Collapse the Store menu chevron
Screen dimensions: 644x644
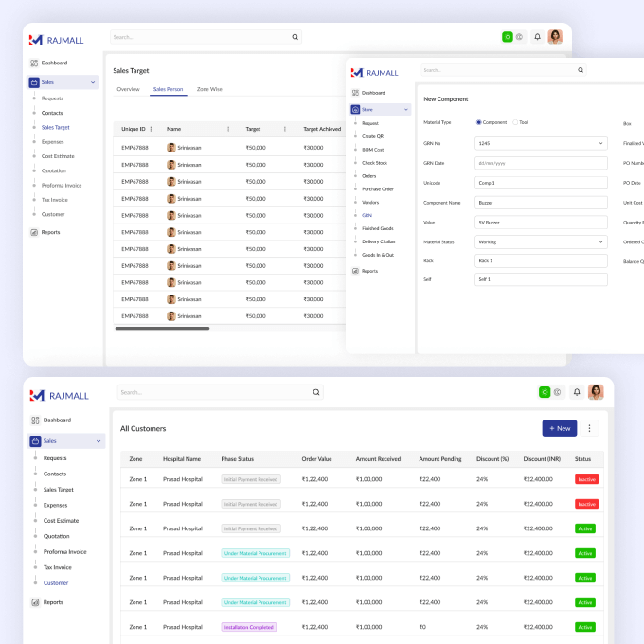point(406,110)
